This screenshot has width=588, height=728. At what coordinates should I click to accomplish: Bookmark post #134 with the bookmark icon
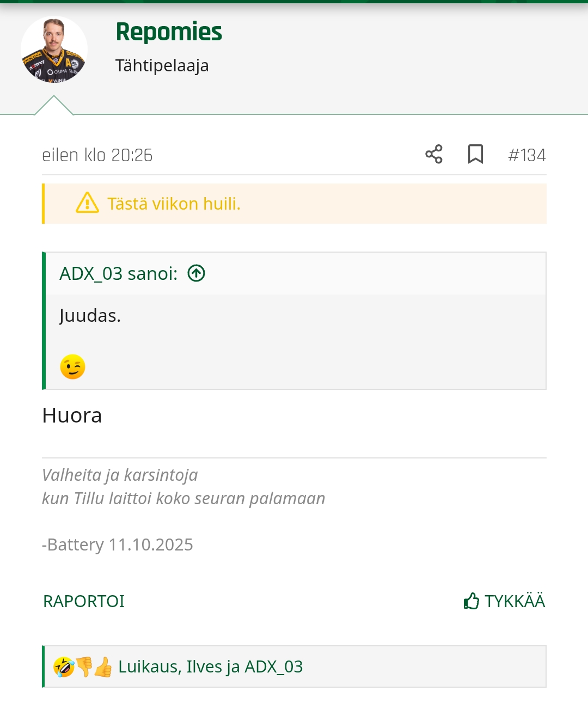pyautogui.click(x=475, y=155)
